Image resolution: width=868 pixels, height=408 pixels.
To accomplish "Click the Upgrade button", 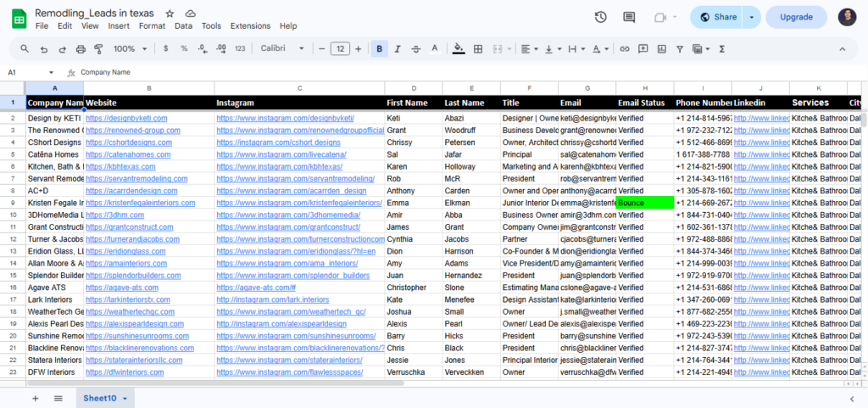I will (x=796, y=17).
